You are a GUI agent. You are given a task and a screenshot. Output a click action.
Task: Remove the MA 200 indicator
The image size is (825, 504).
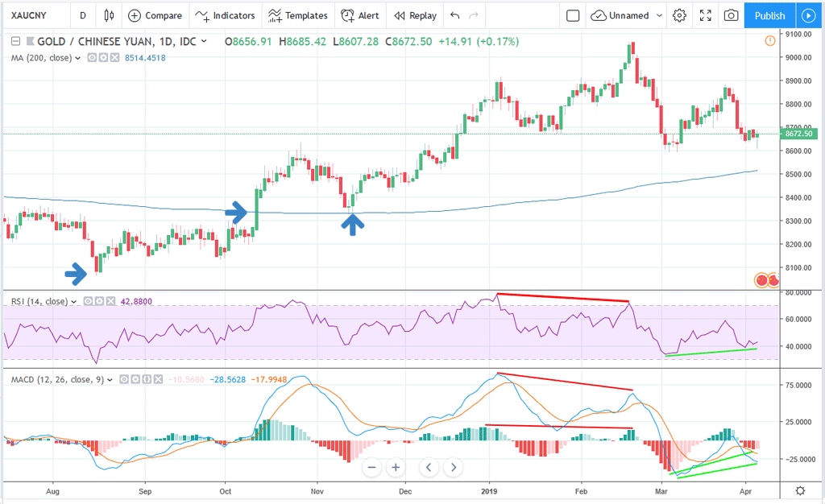pos(114,57)
